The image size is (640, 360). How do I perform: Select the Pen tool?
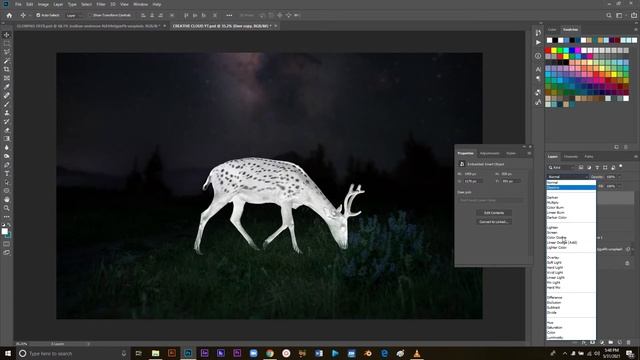(7, 165)
